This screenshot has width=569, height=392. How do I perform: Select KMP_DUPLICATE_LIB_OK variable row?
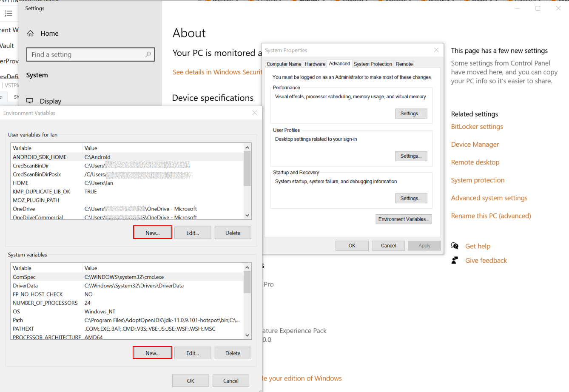click(x=127, y=192)
